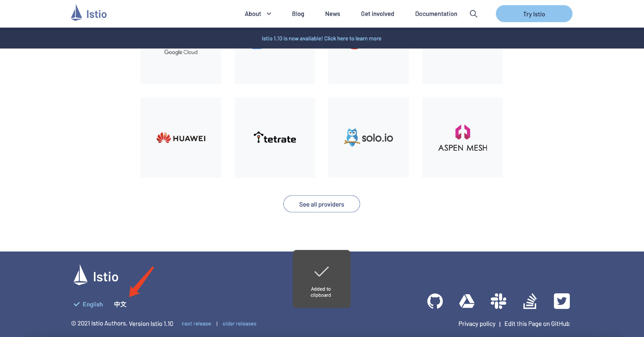
Task: Click the See all providers button
Action: pos(321,204)
